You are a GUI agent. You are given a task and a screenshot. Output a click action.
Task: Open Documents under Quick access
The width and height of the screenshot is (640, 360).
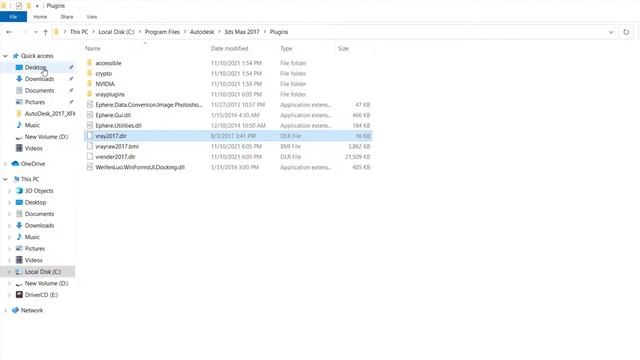pyautogui.click(x=39, y=91)
